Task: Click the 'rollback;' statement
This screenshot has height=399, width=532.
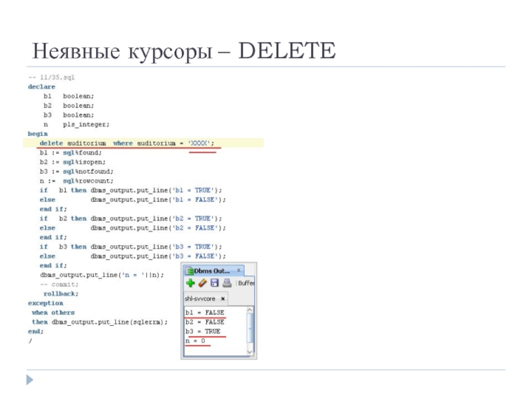Action: 61,294
